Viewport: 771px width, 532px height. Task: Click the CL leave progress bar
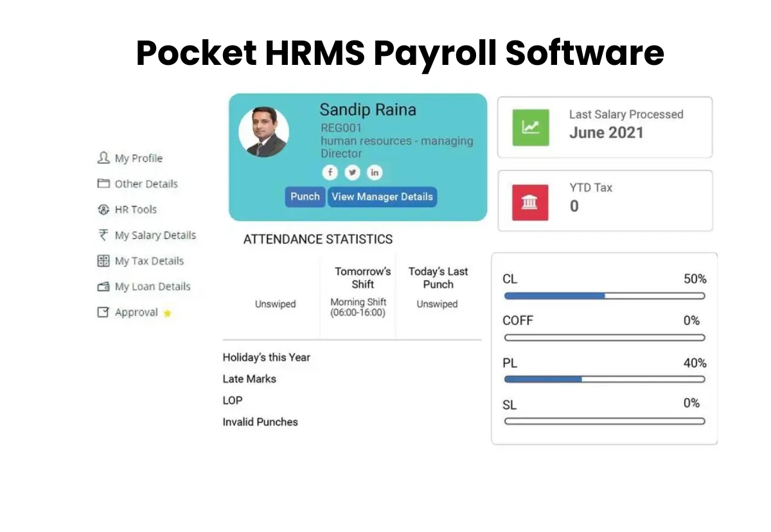(605, 296)
